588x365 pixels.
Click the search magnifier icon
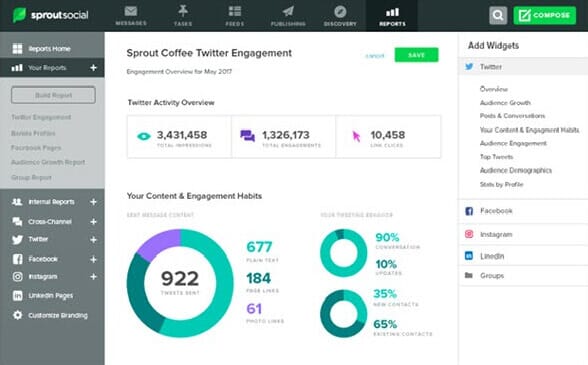(x=498, y=15)
